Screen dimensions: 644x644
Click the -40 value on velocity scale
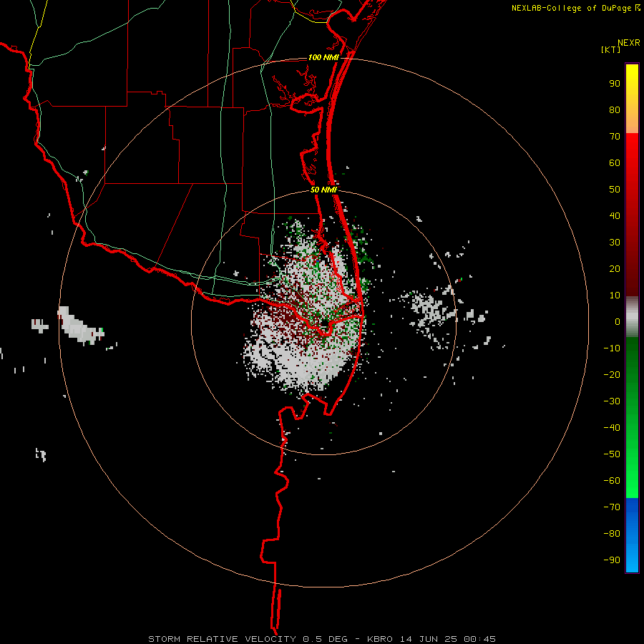[x=612, y=428]
